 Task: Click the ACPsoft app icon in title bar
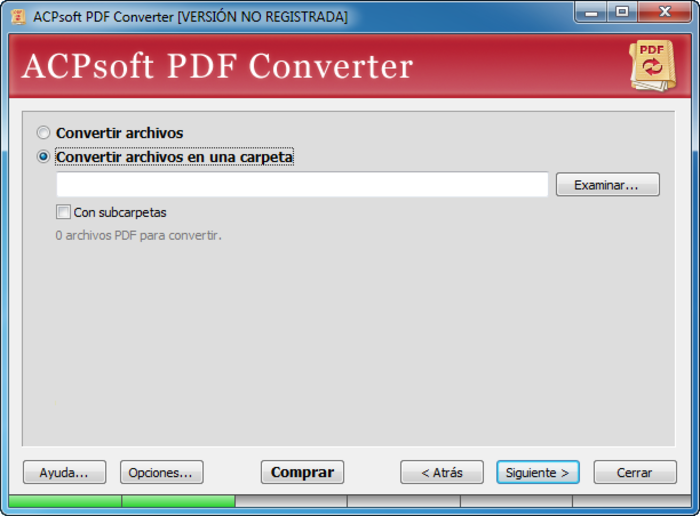pos(17,17)
